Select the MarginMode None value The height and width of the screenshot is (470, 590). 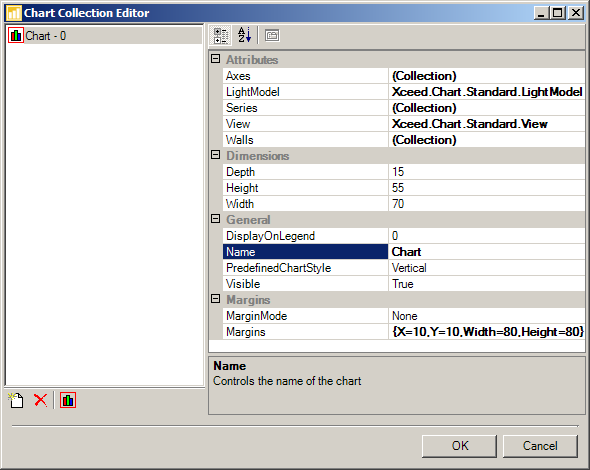(487, 316)
